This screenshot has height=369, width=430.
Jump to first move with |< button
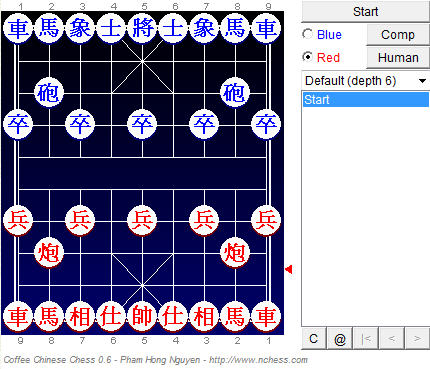tap(366, 339)
